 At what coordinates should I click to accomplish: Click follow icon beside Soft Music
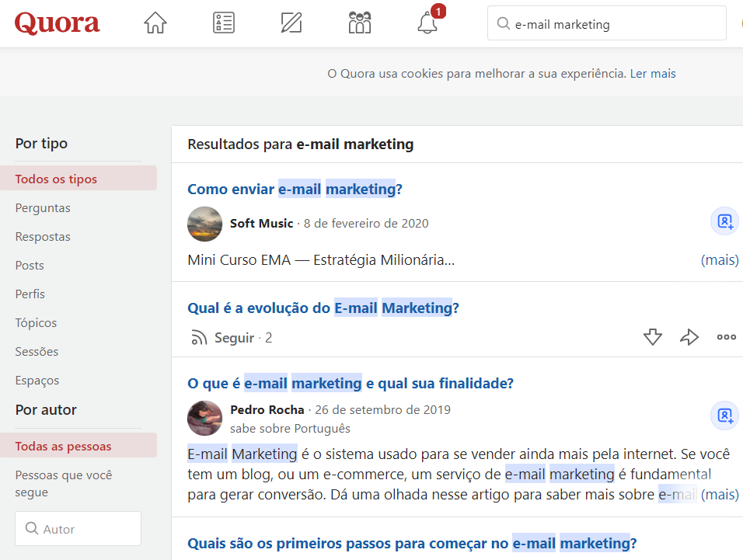724,221
